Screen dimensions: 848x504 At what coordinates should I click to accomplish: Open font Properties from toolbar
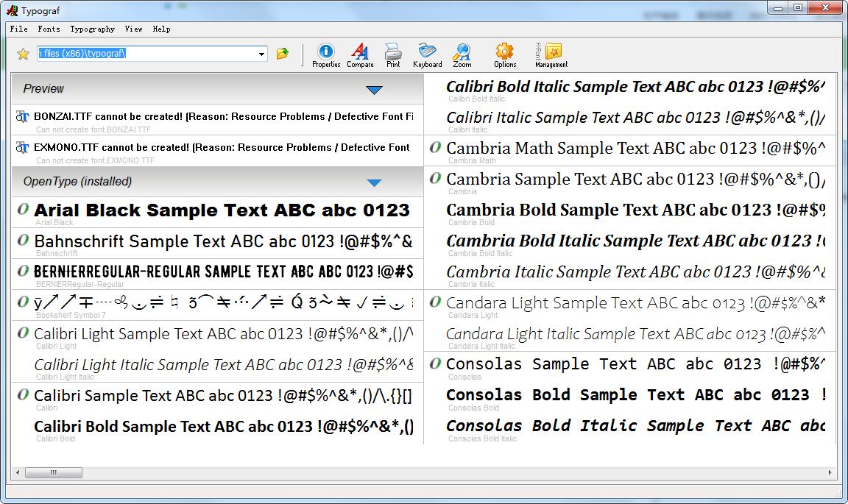click(326, 56)
